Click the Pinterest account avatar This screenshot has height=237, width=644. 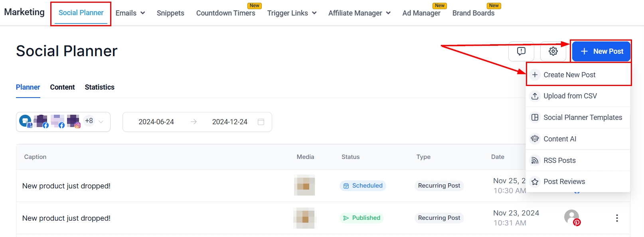click(x=572, y=217)
